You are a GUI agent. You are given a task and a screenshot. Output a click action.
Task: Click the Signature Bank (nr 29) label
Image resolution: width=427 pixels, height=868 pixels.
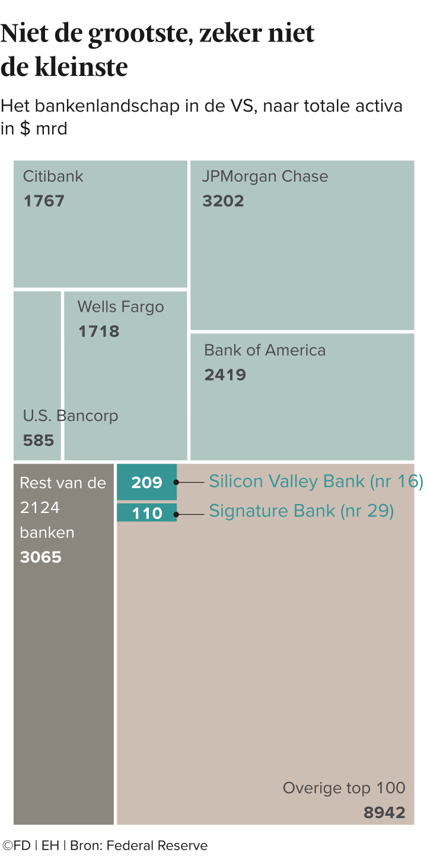[x=301, y=511]
